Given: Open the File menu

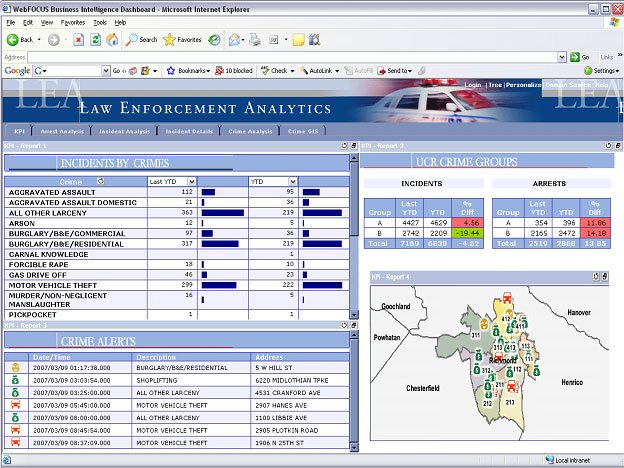Looking at the screenshot, I should pyautogui.click(x=11, y=22).
